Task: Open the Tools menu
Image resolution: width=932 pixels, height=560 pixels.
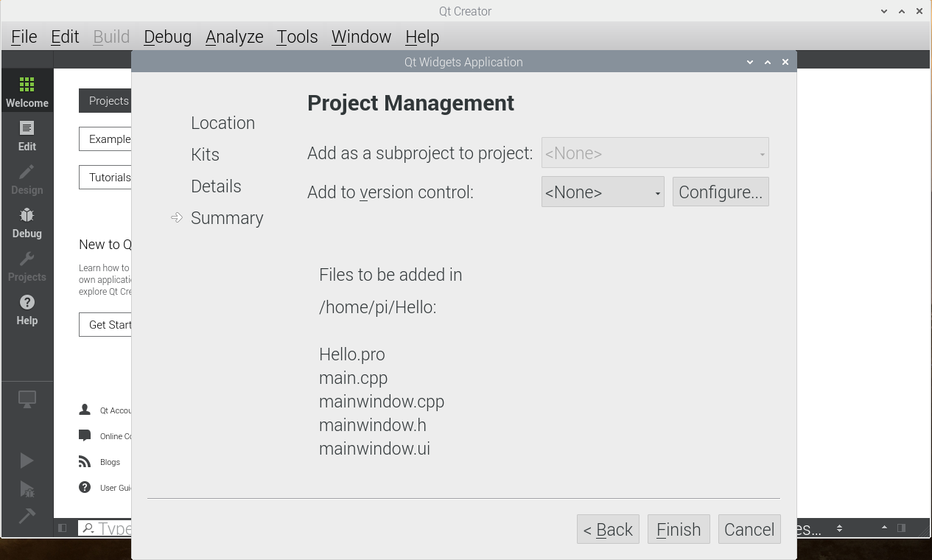Action: [297, 37]
